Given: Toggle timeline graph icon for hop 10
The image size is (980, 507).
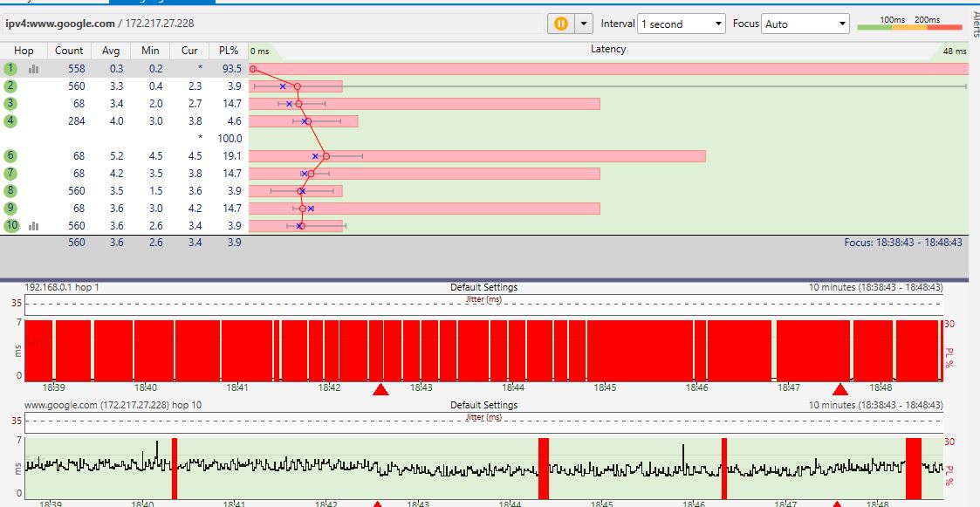Looking at the screenshot, I should [x=33, y=226].
